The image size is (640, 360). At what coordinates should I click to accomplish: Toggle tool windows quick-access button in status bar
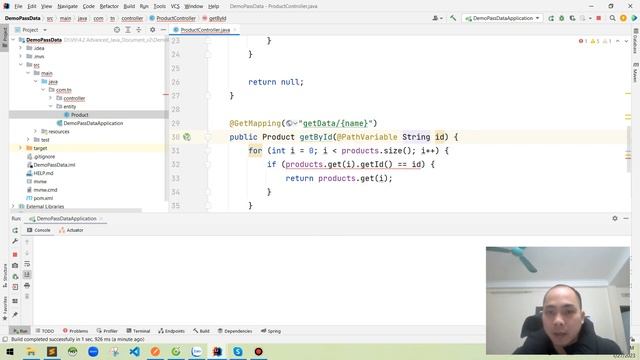(x=5, y=339)
